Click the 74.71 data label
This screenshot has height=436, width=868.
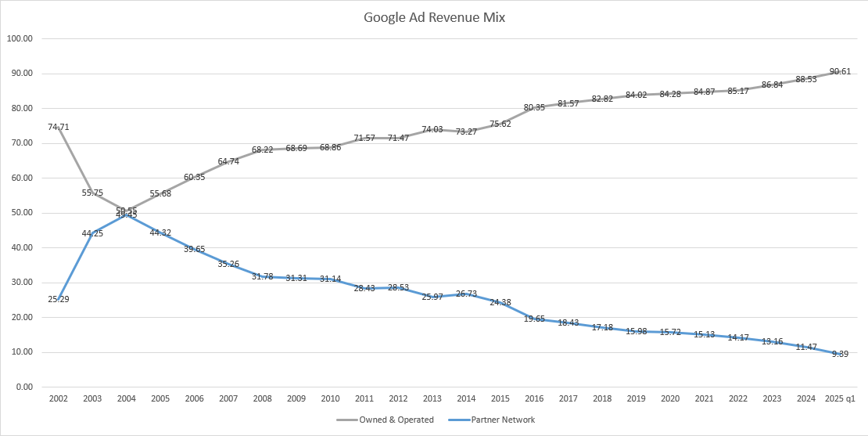59,127
